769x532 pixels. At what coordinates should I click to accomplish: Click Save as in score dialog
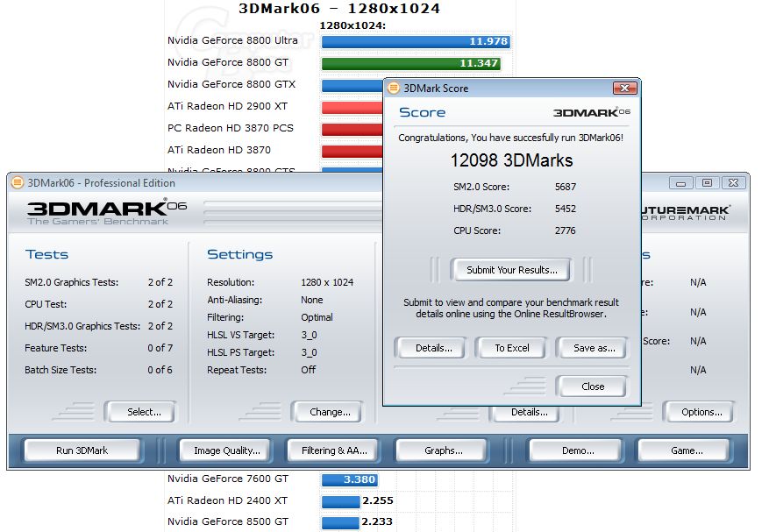[594, 348]
